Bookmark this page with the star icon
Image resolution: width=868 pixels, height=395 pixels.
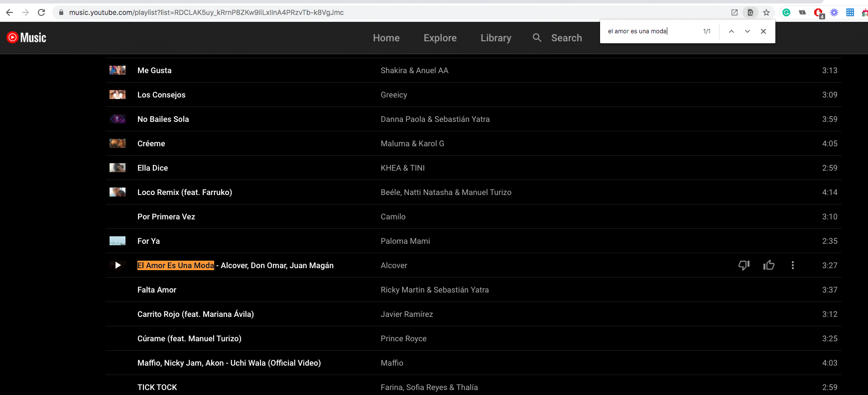[x=766, y=12]
